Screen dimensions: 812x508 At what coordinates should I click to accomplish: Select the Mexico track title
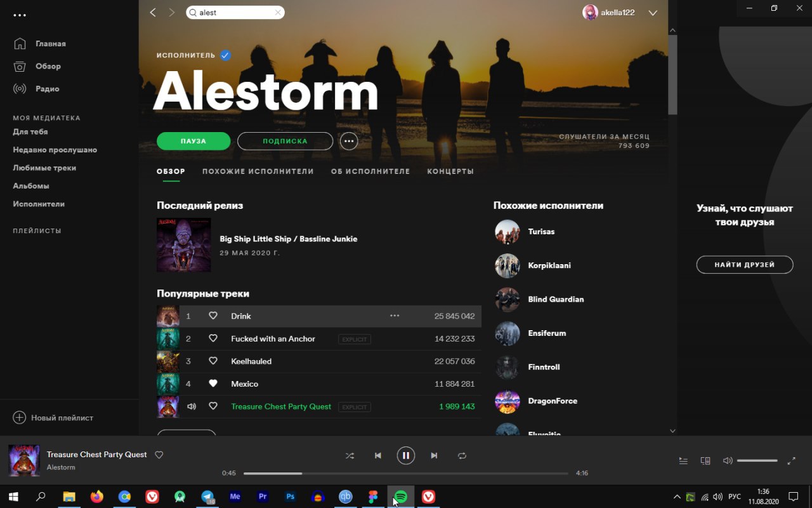(245, 384)
